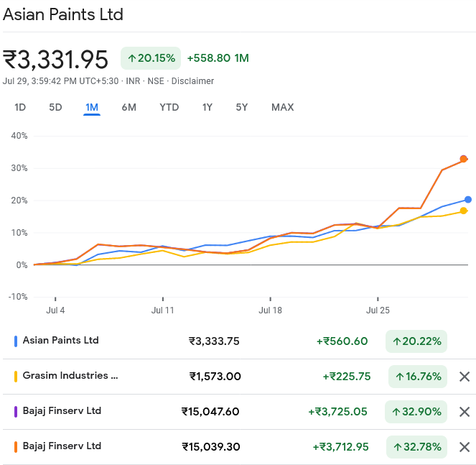Click the 20.15% change badge in header
This screenshot has height=465, width=476.
pos(150,58)
